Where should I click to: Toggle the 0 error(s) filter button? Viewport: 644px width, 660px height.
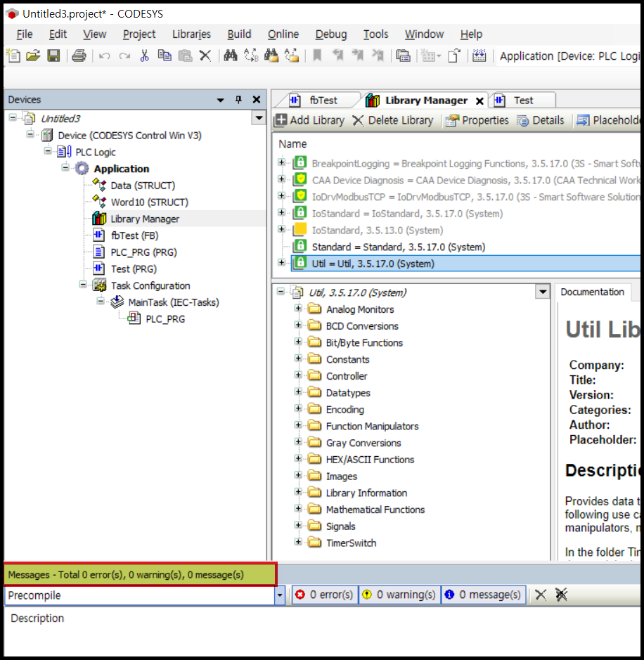pos(325,595)
